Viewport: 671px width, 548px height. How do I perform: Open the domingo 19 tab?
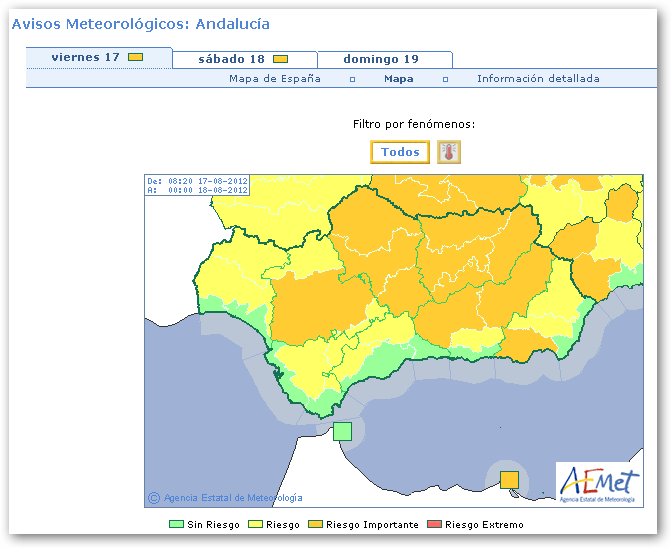(381, 59)
